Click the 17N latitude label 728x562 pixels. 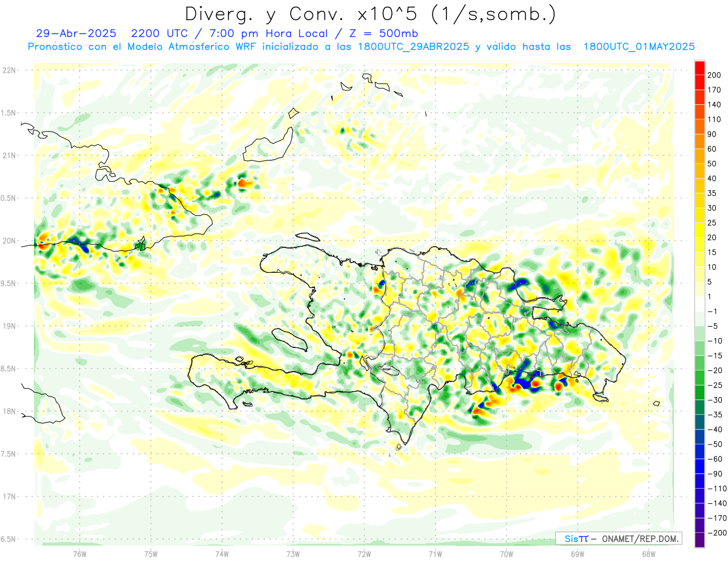pos(8,497)
